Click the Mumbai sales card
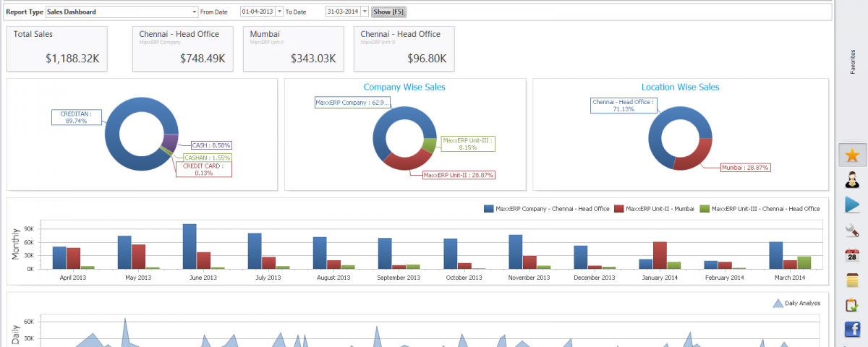The height and width of the screenshot is (347, 868). (x=293, y=49)
